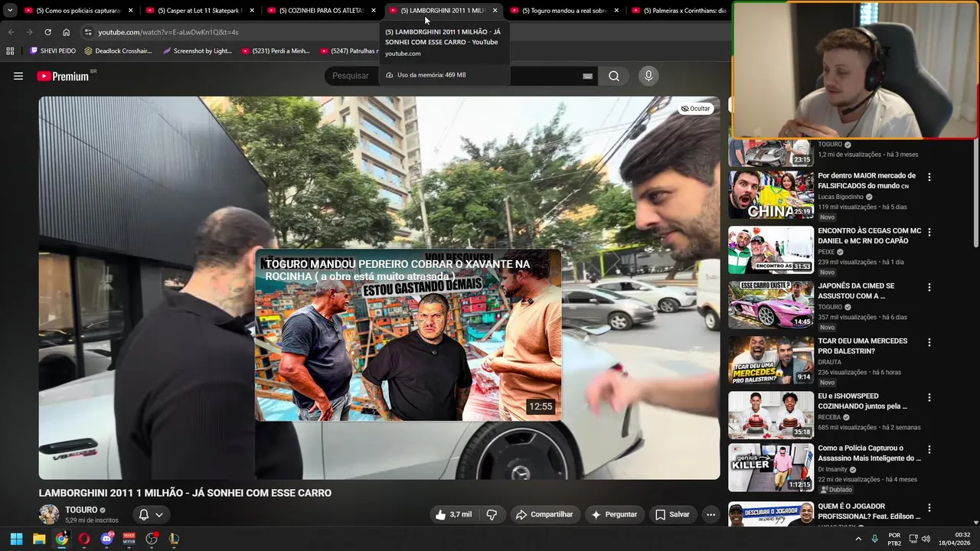Open options menu for 'Por dentro MAIOR mercado' video
This screenshot has height=551, width=980.
[929, 177]
